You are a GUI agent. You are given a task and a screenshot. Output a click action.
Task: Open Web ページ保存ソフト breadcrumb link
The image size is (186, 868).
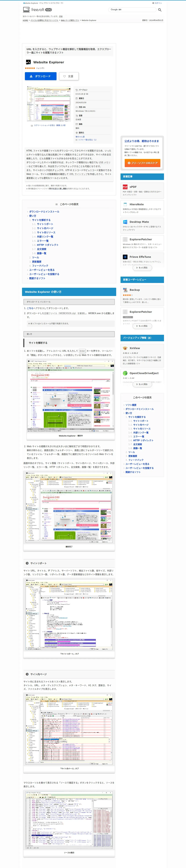(70, 20)
